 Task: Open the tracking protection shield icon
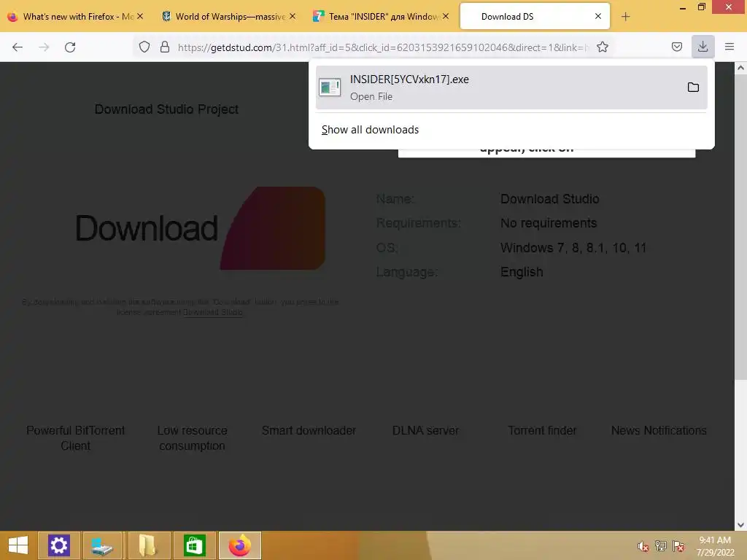point(144,47)
